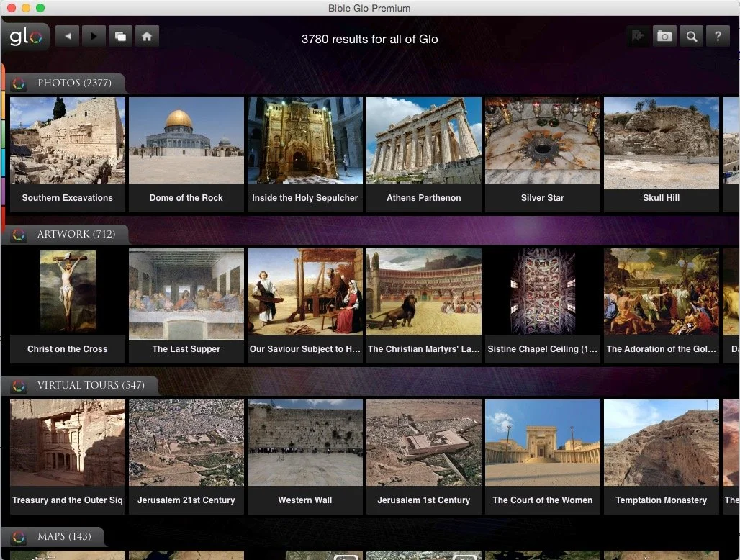This screenshot has width=740, height=560.
Task: Open the Skull Hill photo
Action: point(662,154)
